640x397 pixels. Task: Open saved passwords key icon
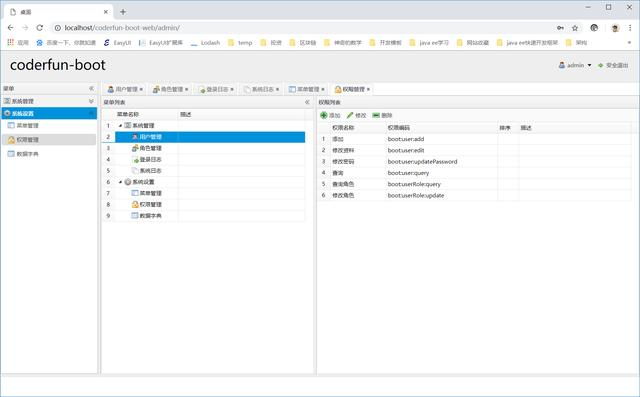pyautogui.click(x=560, y=28)
